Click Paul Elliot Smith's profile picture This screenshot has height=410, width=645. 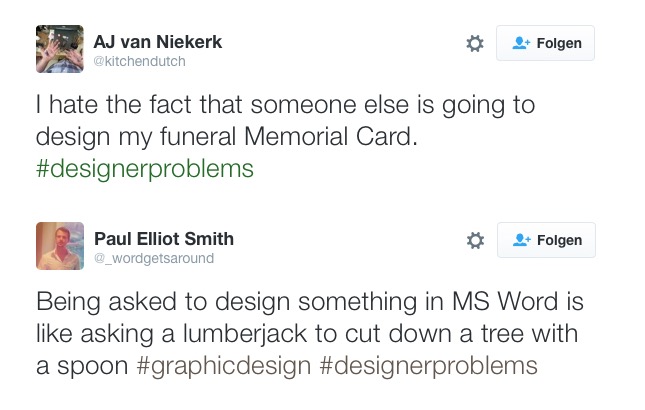point(59,246)
